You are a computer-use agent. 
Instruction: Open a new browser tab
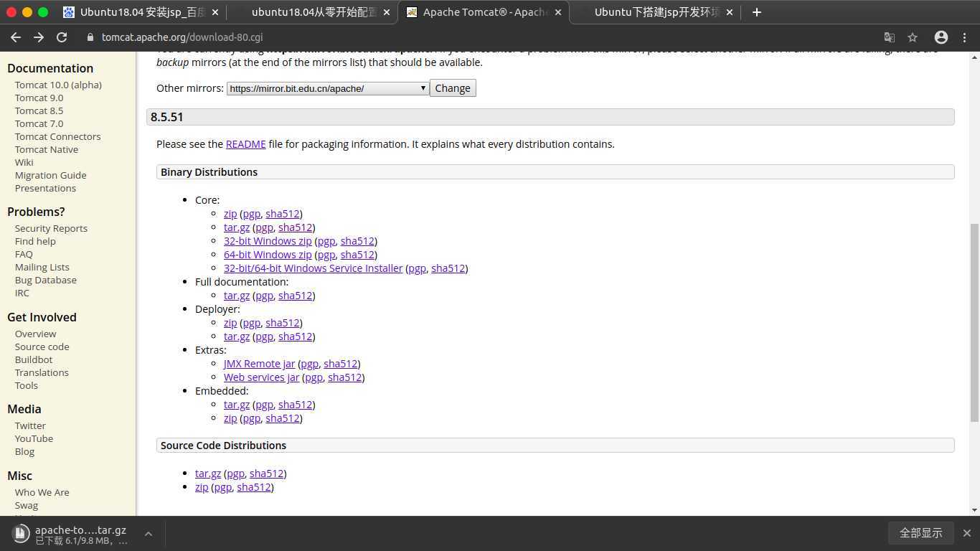point(756,12)
